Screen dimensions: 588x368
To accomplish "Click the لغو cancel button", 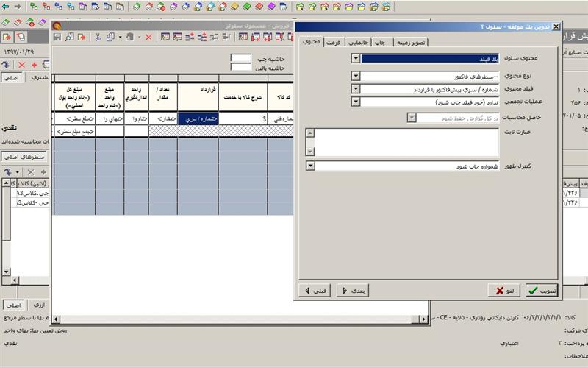I will pyautogui.click(x=505, y=291).
